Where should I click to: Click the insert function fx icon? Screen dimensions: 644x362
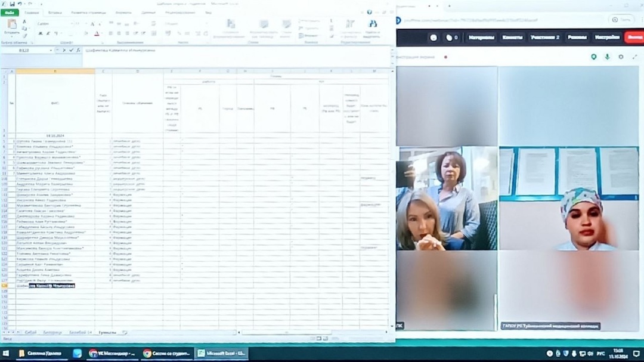(x=78, y=50)
